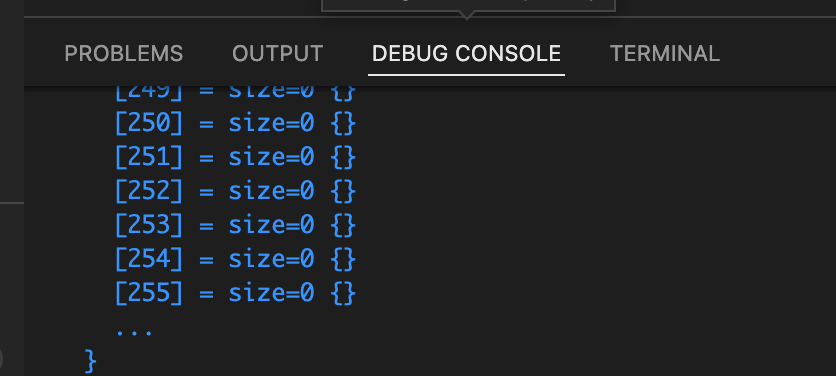836x376 pixels.
Task: Select the DEBUG CONSOLE tab
Action: pyautogui.click(x=467, y=53)
